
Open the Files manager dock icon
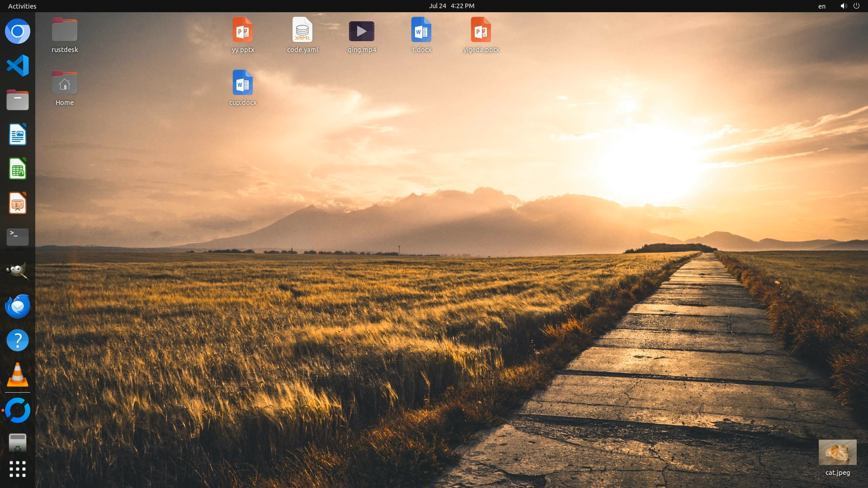[x=18, y=100]
